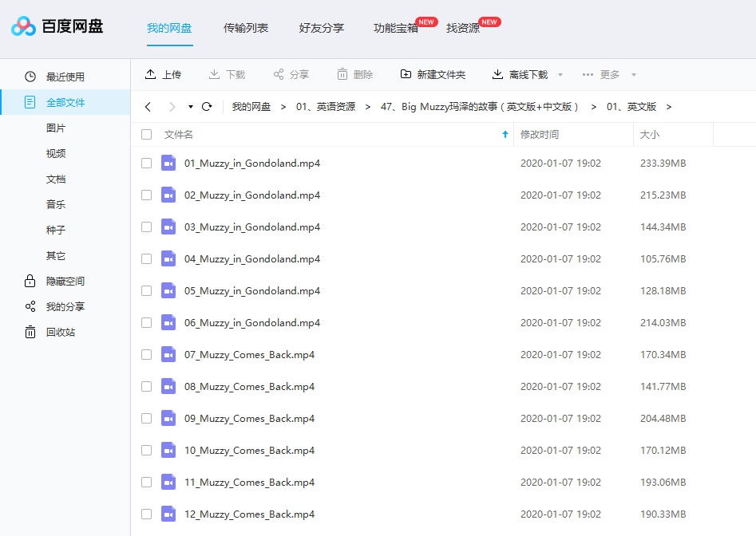Click the share icon in toolbar
This screenshot has height=536, width=756.
point(278,74)
